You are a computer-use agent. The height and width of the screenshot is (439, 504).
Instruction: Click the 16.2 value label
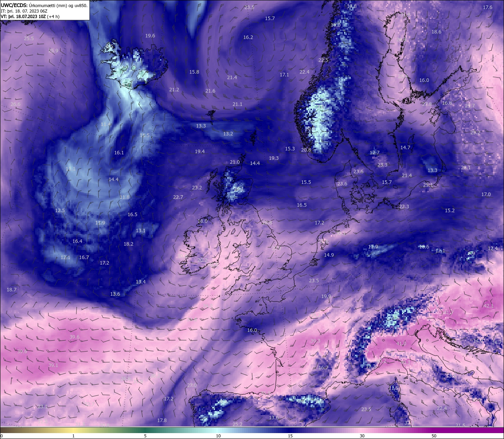(248, 37)
